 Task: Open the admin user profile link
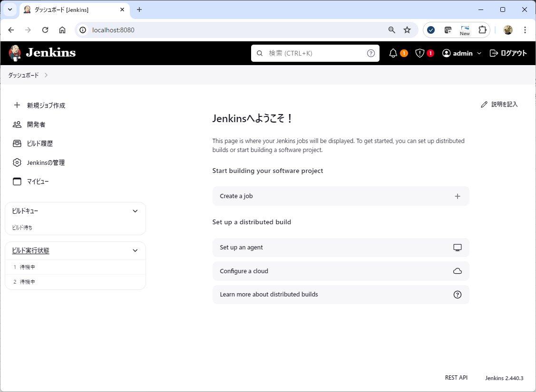point(458,53)
